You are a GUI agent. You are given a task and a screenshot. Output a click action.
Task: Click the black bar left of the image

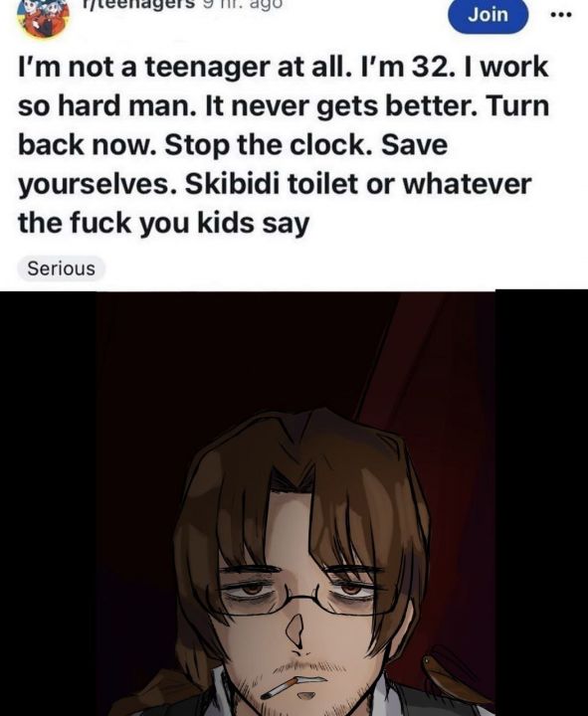(x=49, y=503)
